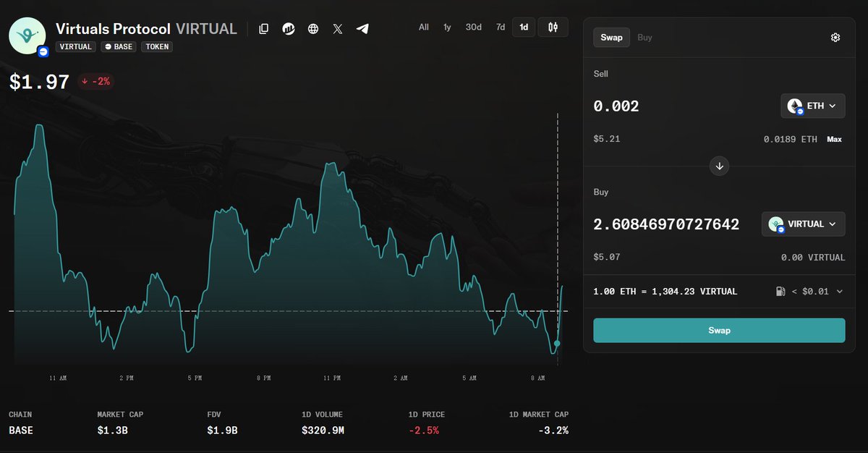Click the Virtuals Protocol title

click(x=113, y=29)
